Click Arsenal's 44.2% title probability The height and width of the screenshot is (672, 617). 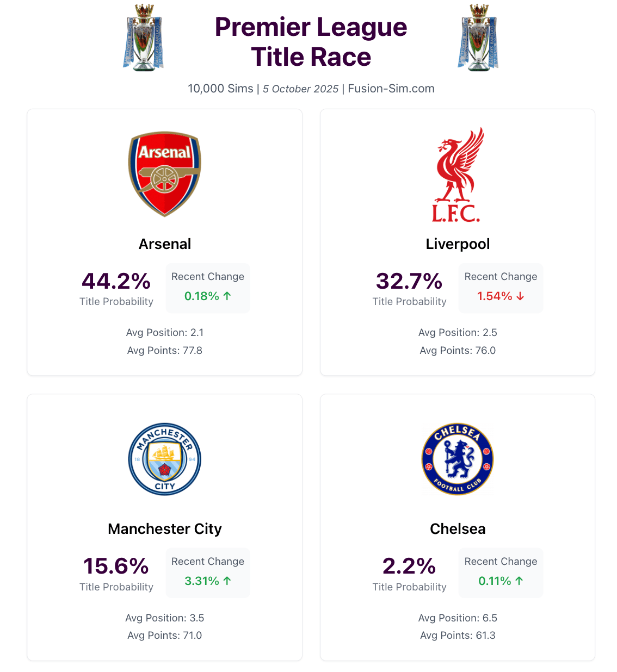[x=116, y=281]
